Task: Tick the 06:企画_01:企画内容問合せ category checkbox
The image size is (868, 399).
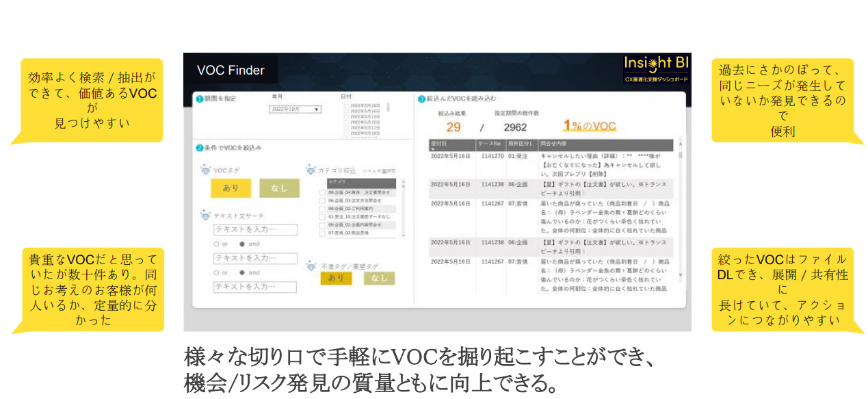Action: tap(322, 225)
